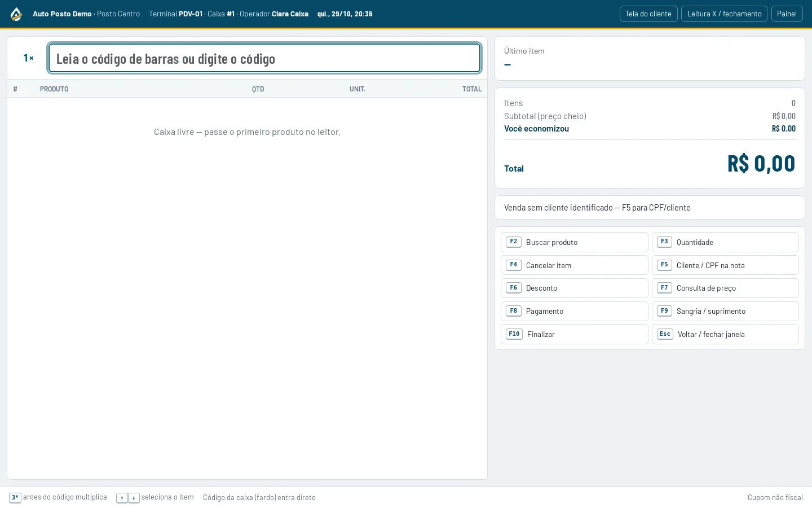812x508 pixels.
Task: Click the 'Cupom não fiscal' status text
Action: click(775, 498)
